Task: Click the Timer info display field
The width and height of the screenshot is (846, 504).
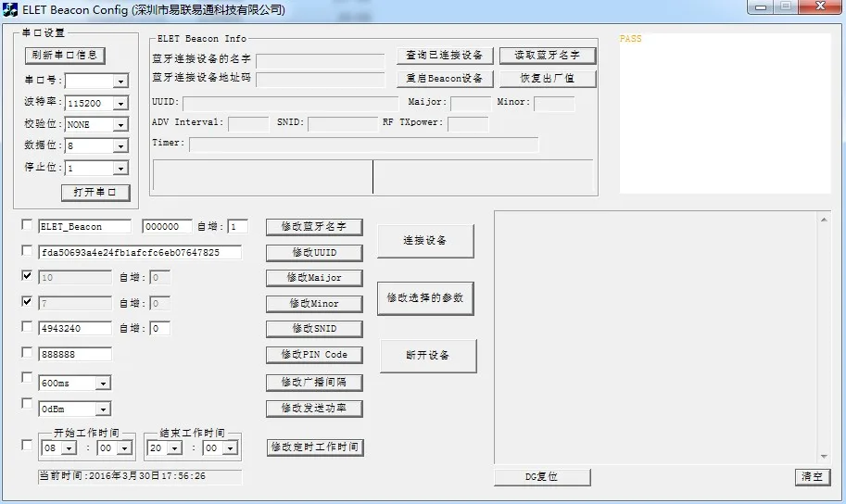Action: (x=363, y=145)
